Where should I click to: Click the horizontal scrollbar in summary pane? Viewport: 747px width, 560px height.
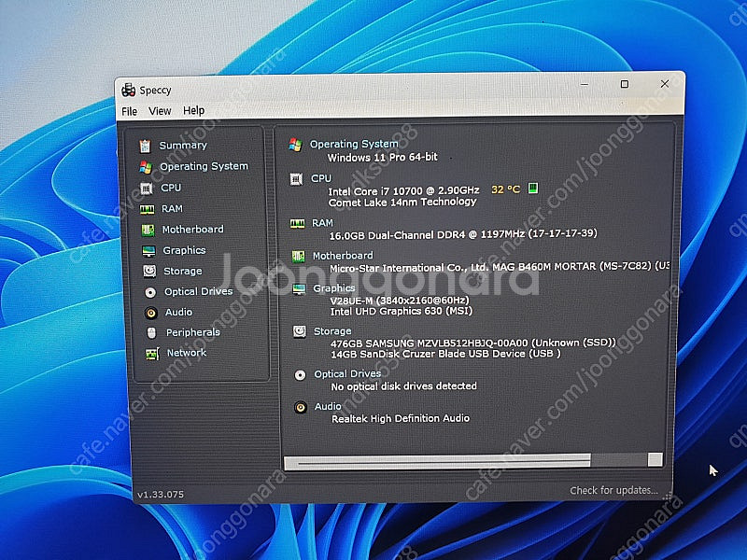coord(439,460)
